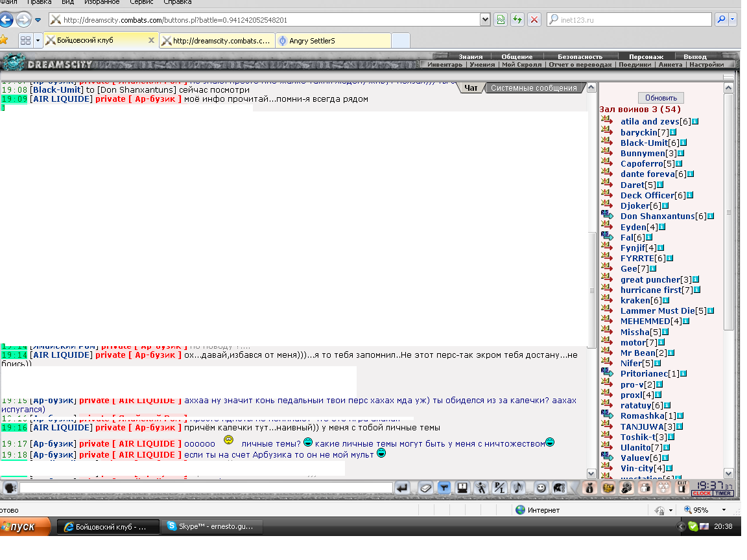The width and height of the screenshot is (747, 560).
Task: Open Отчет о переводах link
Action: click(x=580, y=65)
